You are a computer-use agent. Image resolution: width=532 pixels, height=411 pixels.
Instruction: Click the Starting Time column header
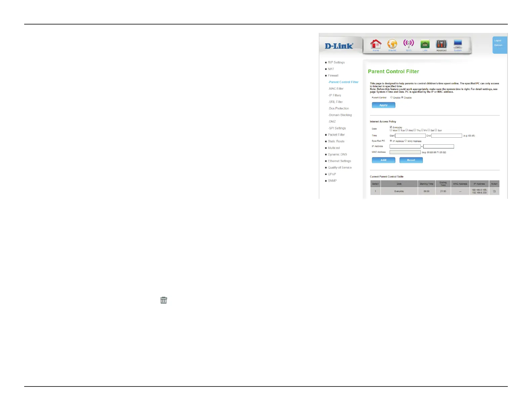427,184
